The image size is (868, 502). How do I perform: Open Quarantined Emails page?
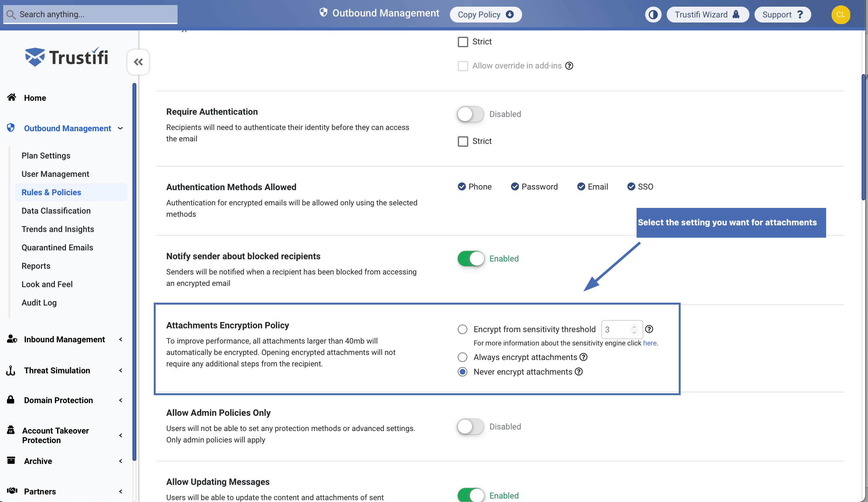[x=57, y=248]
